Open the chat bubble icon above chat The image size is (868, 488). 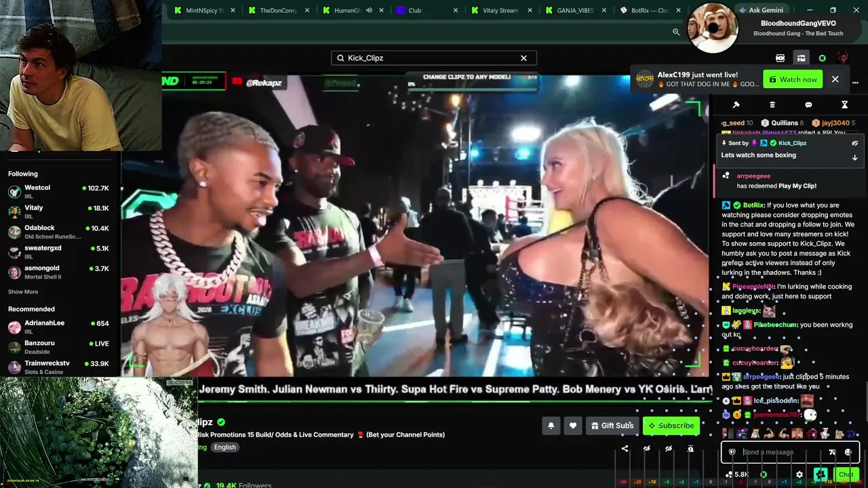pos(808,105)
